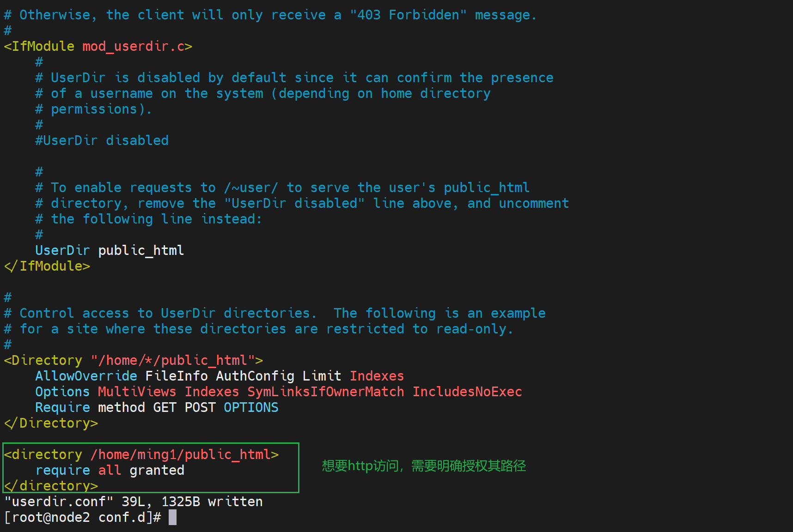Click the AuthConfig keyword
793x532 pixels.
tap(255, 376)
